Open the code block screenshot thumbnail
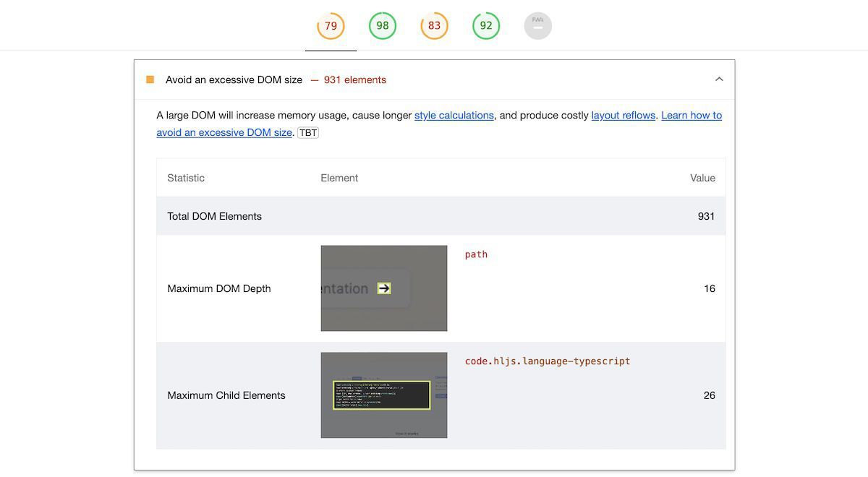The width and height of the screenshot is (868, 477). (x=384, y=395)
